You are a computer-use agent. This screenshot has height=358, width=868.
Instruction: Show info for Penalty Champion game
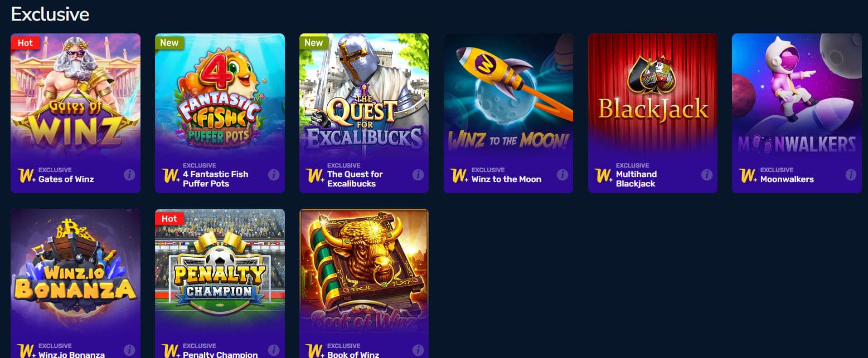(274, 351)
